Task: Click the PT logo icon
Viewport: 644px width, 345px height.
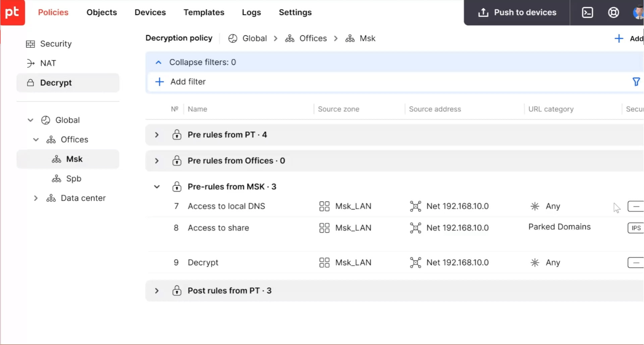Action: pyautogui.click(x=12, y=12)
